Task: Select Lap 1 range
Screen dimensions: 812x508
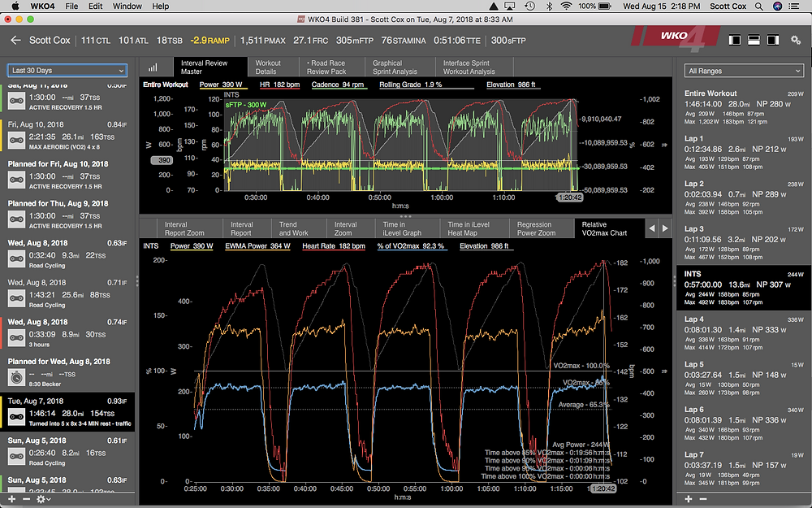Action: [744, 153]
